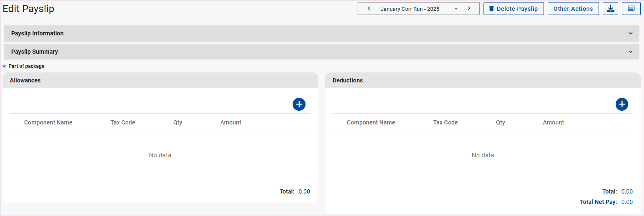Go to the next pay run arrow
Viewport: 644px width, 216px height.
click(469, 9)
